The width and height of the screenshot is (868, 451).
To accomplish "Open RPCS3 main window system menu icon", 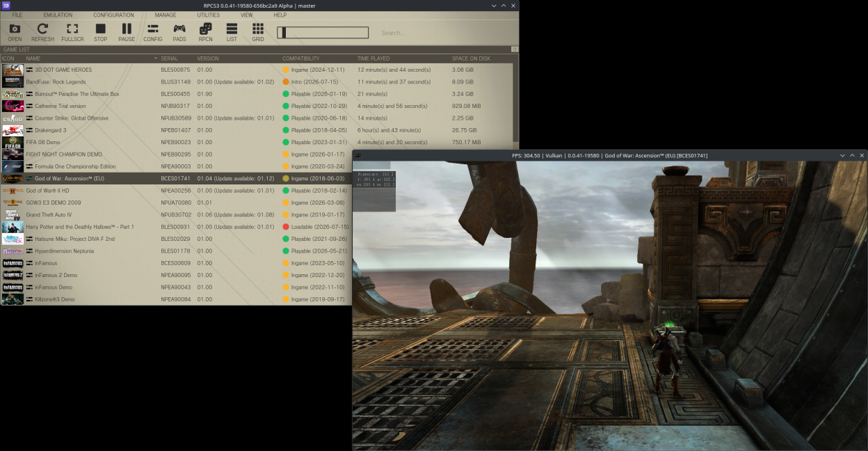I will tap(6, 5).
